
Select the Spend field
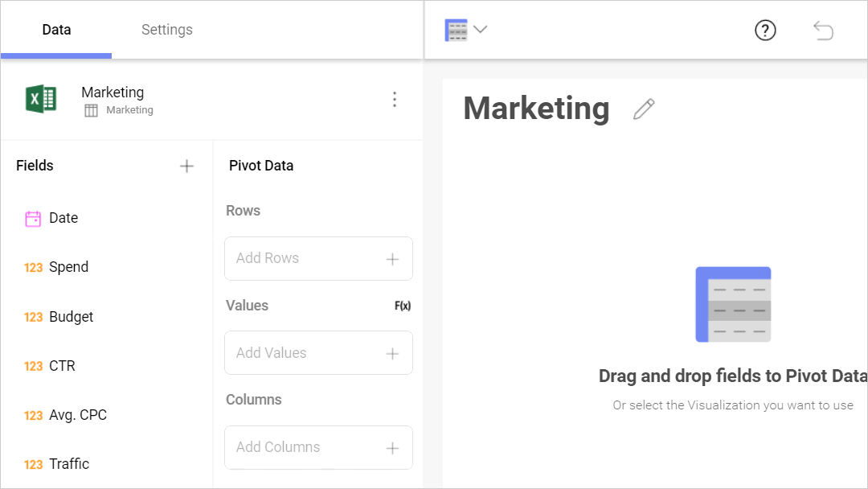tap(68, 267)
